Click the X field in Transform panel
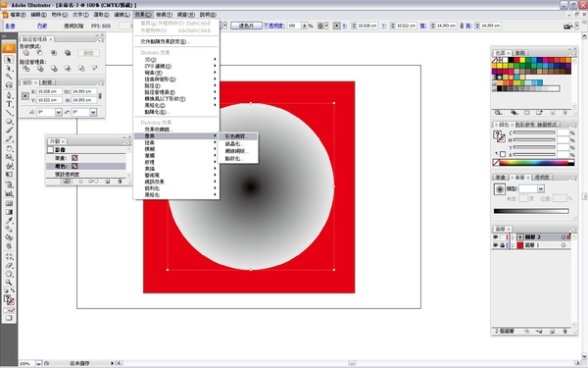The width and height of the screenshot is (588, 368). coord(49,91)
